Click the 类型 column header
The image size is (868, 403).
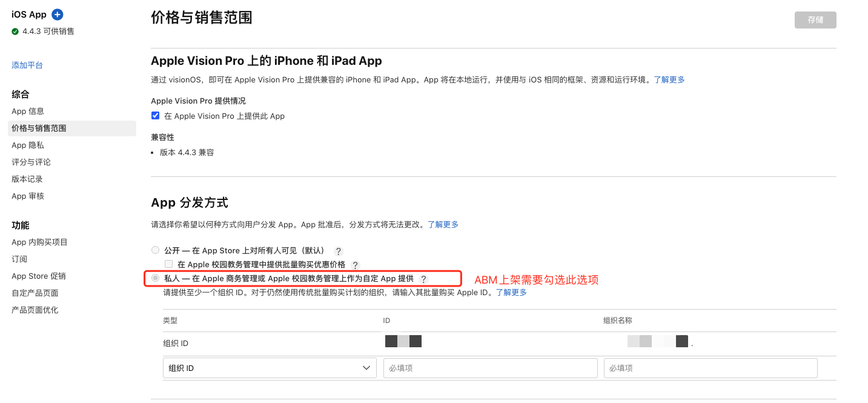(x=170, y=321)
